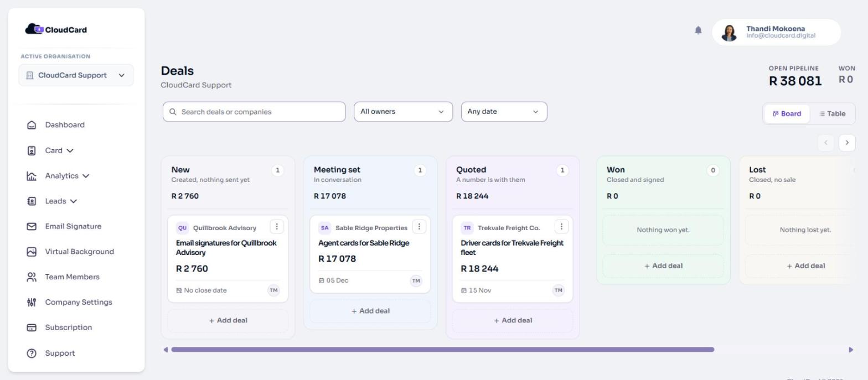Click the QU company badge
The height and width of the screenshot is (380, 868).
[x=182, y=228]
